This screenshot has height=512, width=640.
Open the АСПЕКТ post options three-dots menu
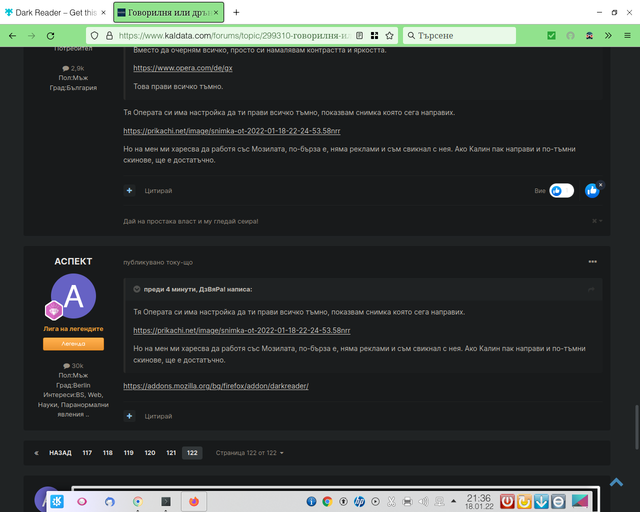593,261
